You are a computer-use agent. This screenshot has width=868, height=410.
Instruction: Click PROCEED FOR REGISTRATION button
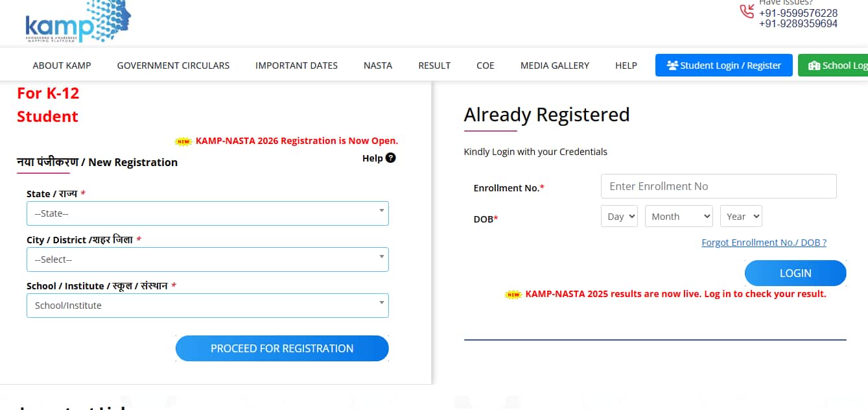pos(282,348)
